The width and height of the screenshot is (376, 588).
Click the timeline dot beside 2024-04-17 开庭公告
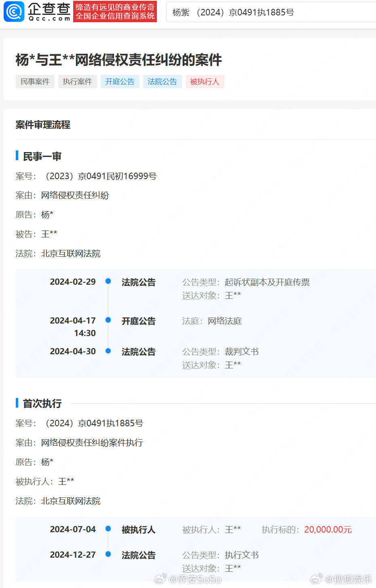tap(108, 320)
